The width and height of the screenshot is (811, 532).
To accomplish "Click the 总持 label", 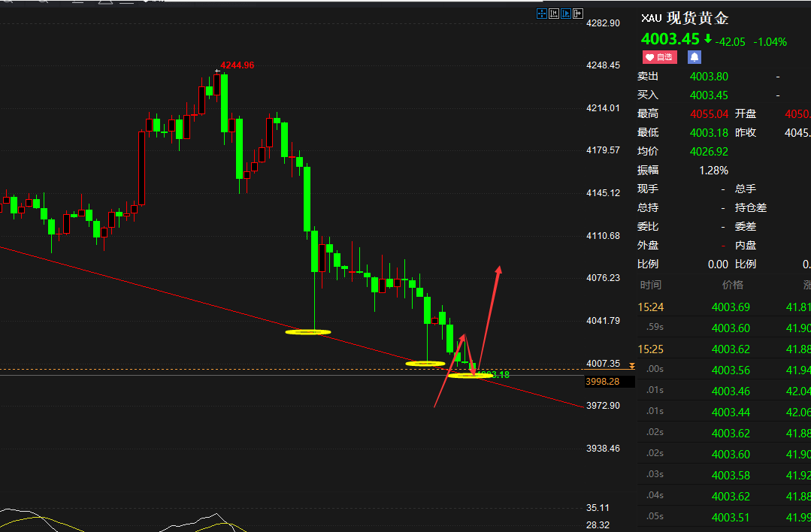I will click(x=648, y=208).
